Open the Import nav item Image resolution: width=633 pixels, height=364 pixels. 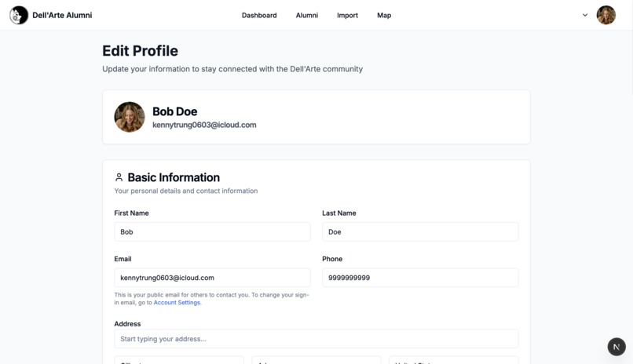coord(348,16)
